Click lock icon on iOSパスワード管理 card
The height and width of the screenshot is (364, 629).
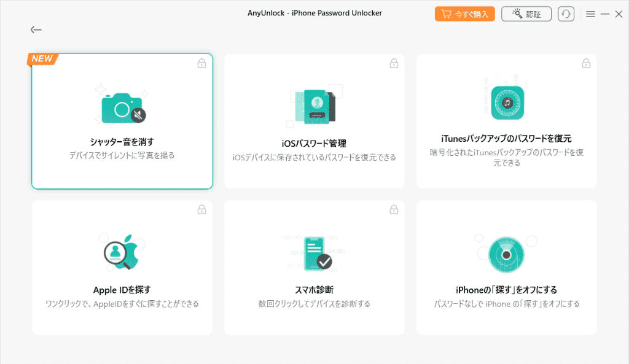tap(394, 63)
